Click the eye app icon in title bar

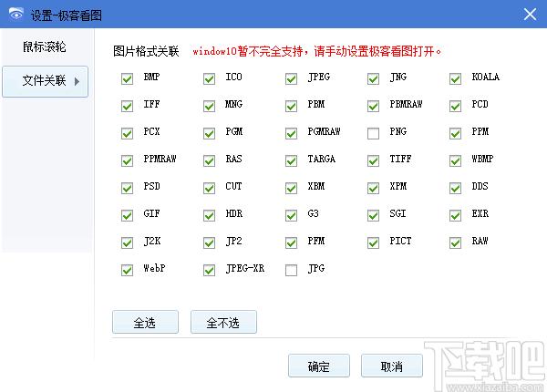tap(15, 14)
